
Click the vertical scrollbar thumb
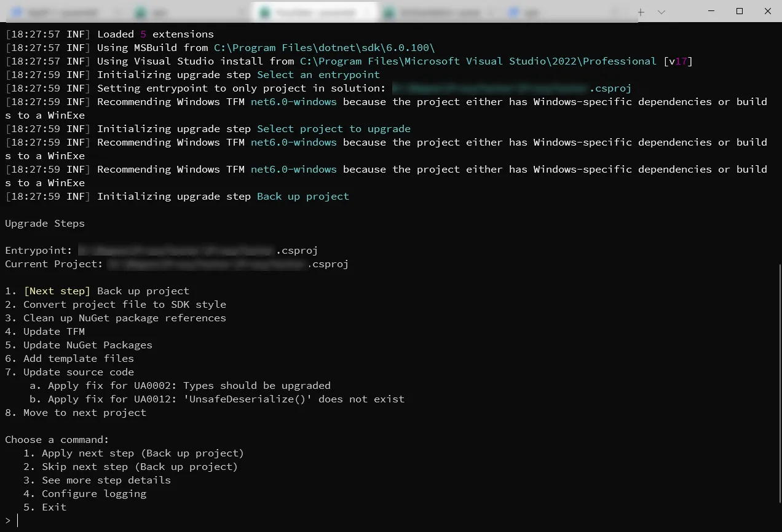click(x=778, y=393)
